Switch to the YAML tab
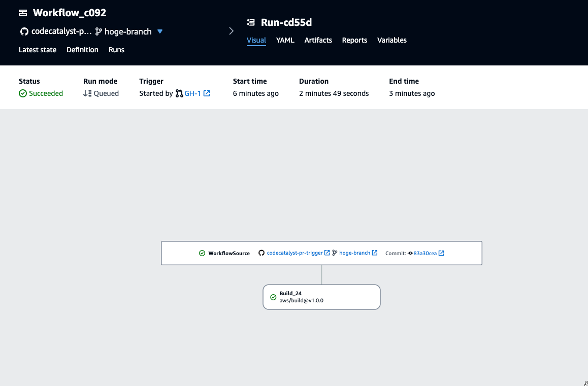This screenshot has height=386, width=588. [285, 40]
